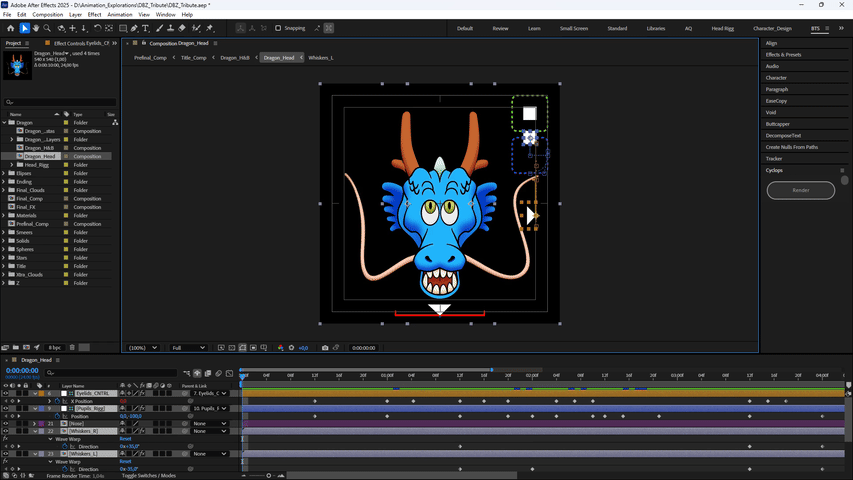The height and width of the screenshot is (480, 853).
Task: Navigate to Prefinal_Comp in comp breadcrumb
Action: point(150,58)
